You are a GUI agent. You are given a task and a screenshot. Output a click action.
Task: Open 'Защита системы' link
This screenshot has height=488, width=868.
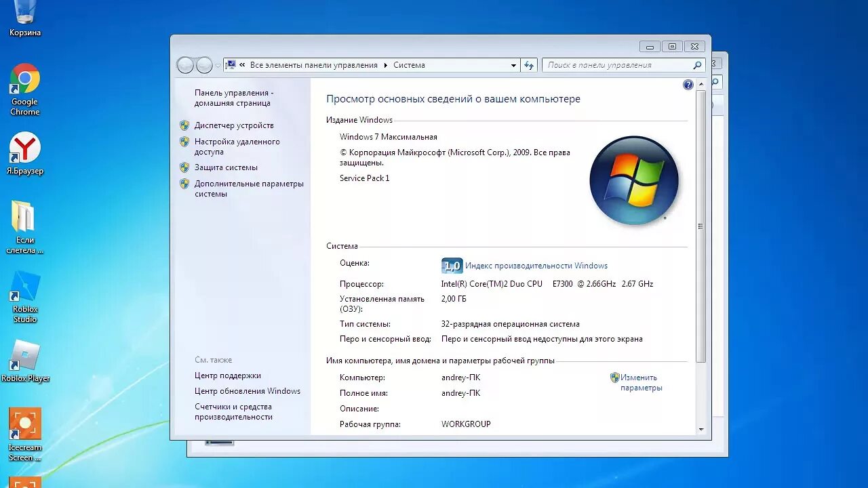(x=226, y=167)
